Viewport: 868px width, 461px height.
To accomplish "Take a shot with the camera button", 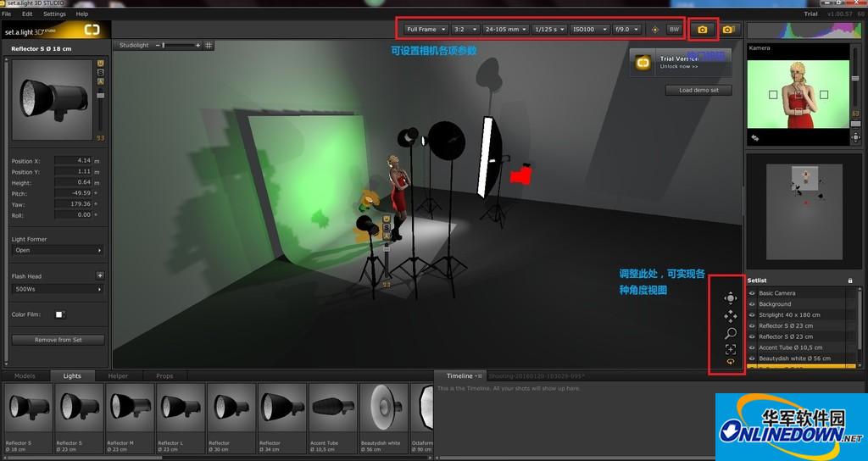I will (702, 30).
